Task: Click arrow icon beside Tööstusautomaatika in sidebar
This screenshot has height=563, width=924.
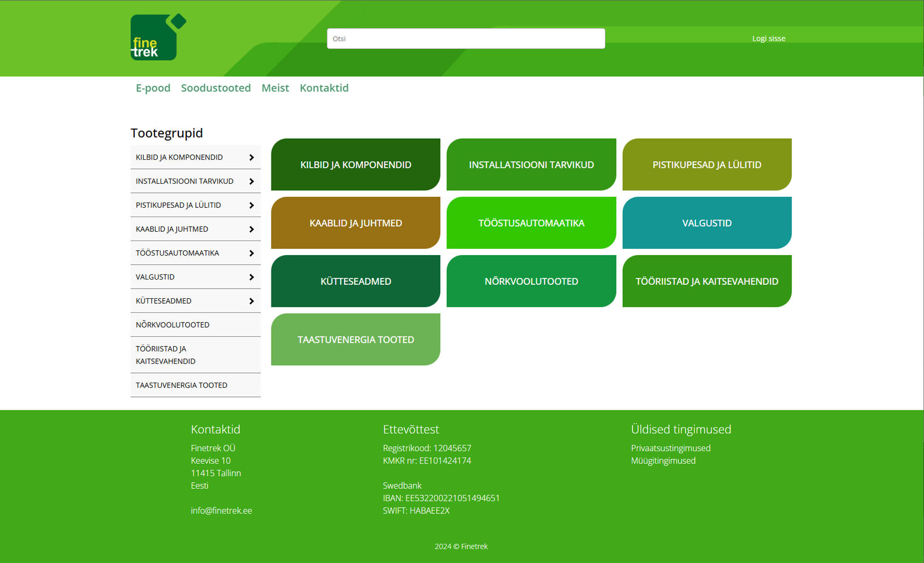Action: point(251,253)
